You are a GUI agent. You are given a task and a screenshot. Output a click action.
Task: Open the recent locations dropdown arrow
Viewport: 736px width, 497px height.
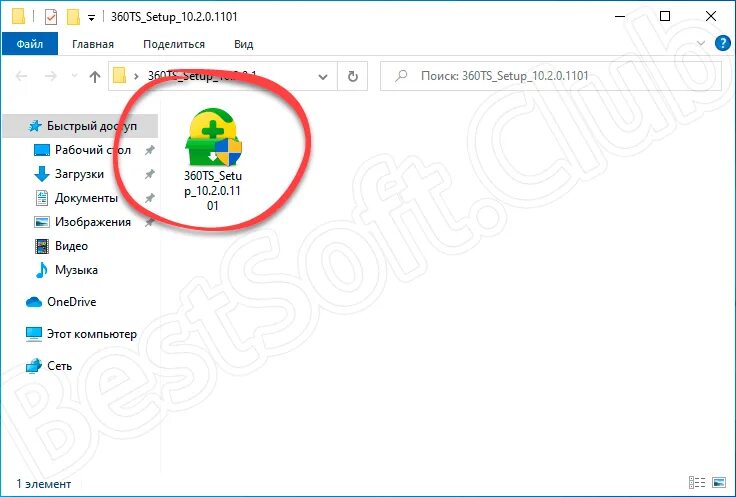click(74, 76)
